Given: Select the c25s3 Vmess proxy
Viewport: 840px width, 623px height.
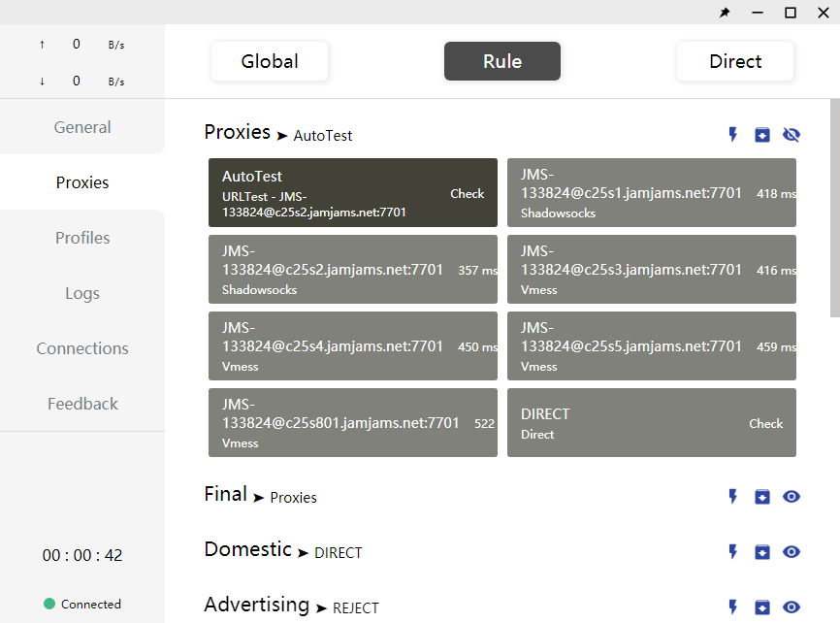Looking at the screenshot, I should 630,269.
